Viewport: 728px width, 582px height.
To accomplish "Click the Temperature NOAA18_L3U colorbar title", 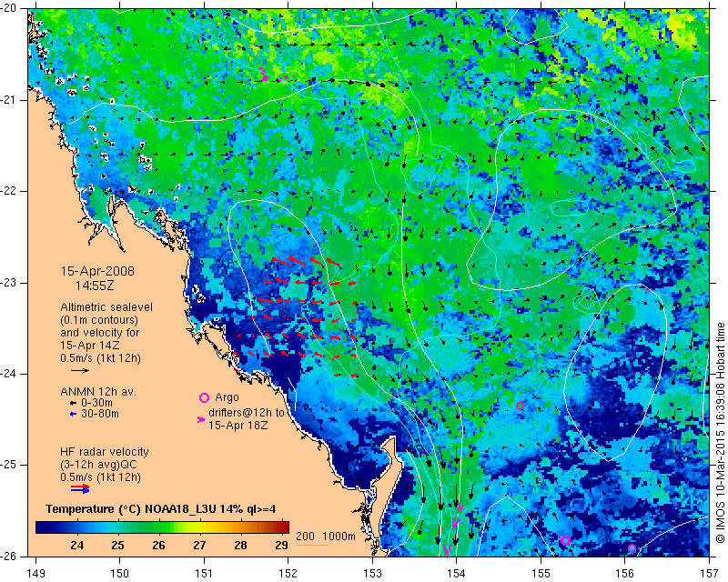I will click(161, 509).
